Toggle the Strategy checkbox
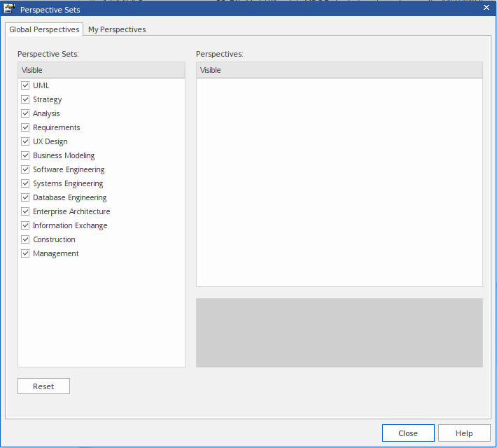The image size is (497, 448). 25,99
